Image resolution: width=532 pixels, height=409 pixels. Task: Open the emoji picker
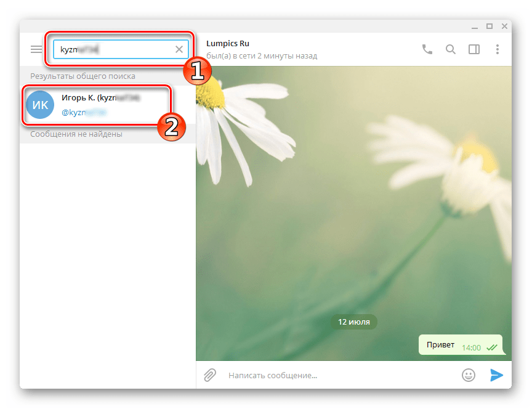(469, 375)
